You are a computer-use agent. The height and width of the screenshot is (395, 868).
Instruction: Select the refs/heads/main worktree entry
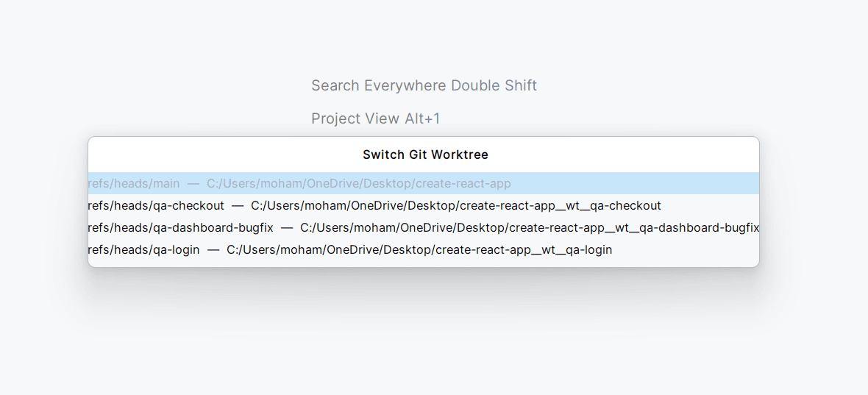pos(424,183)
